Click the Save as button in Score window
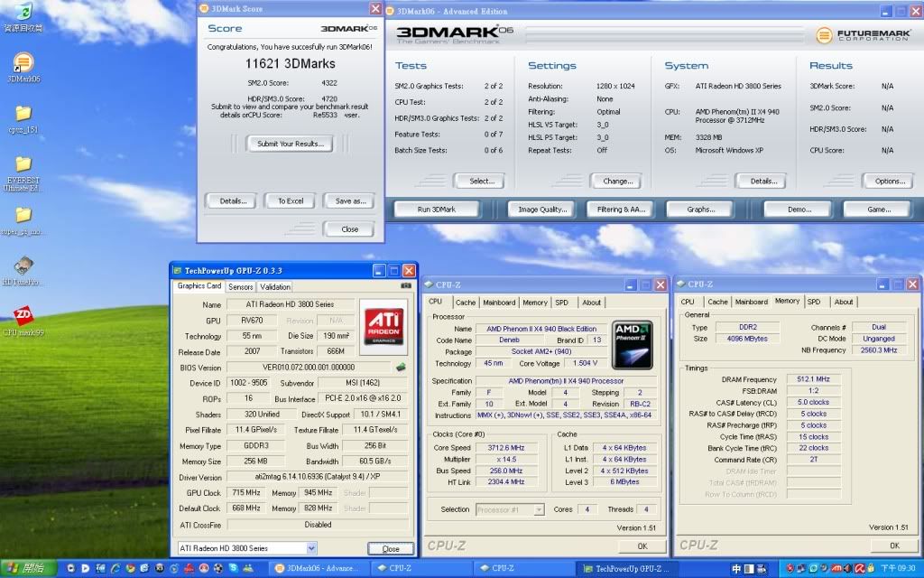 tap(349, 201)
